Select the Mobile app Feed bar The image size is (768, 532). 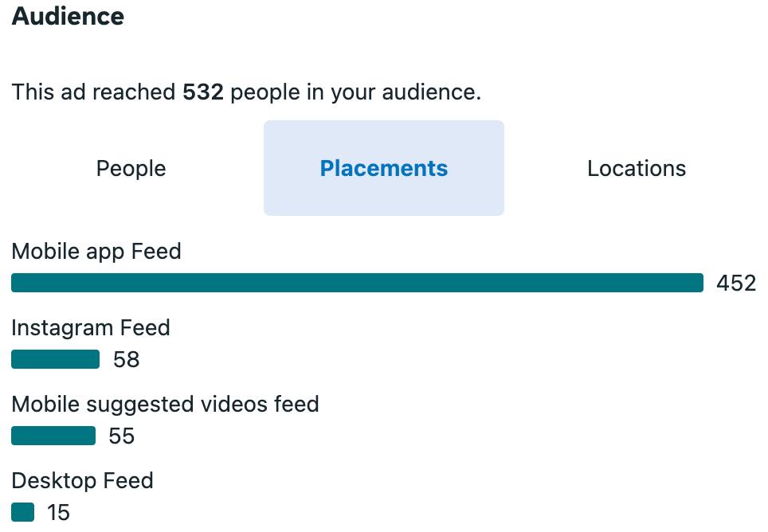357,283
